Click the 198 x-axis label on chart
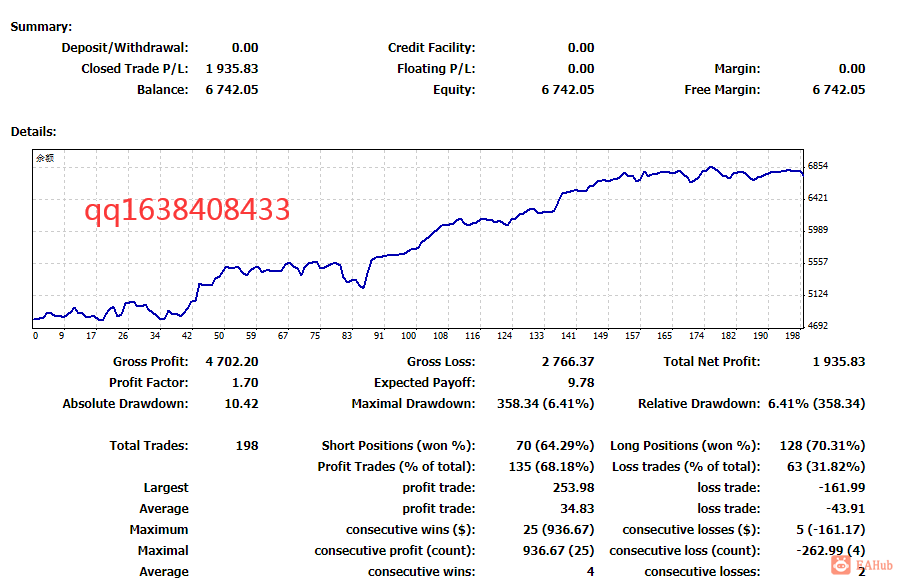902x580 pixels. pos(793,335)
